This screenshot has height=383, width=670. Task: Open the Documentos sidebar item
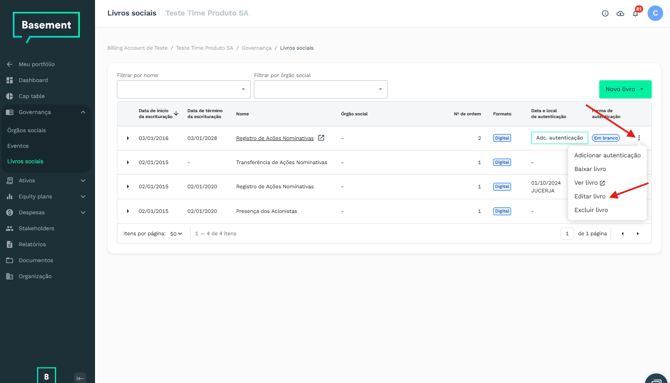(x=30, y=260)
